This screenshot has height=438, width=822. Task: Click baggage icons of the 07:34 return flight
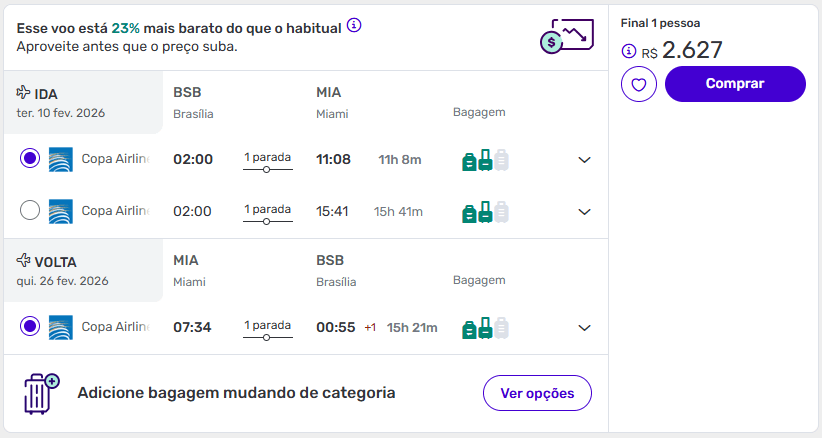(485, 327)
